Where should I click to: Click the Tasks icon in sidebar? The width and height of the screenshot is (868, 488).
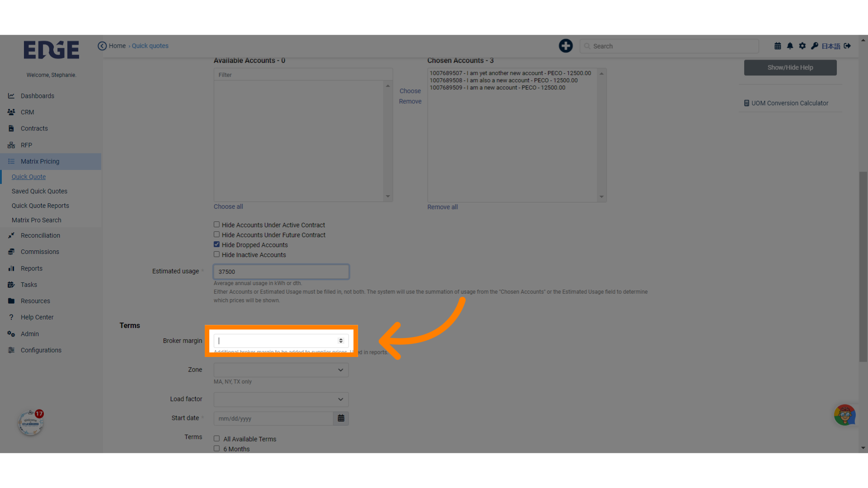11,285
